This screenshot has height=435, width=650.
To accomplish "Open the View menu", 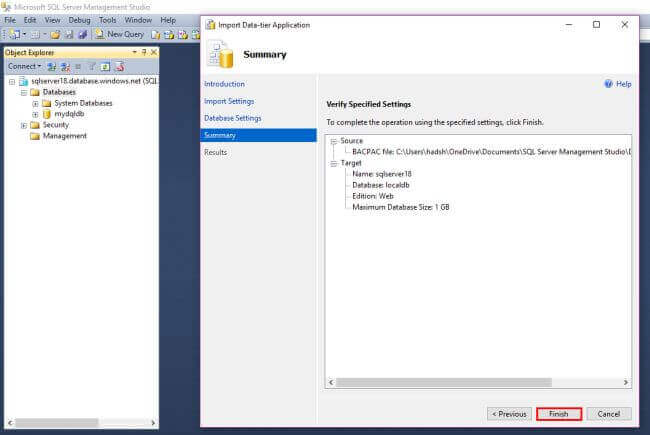I will (52, 20).
